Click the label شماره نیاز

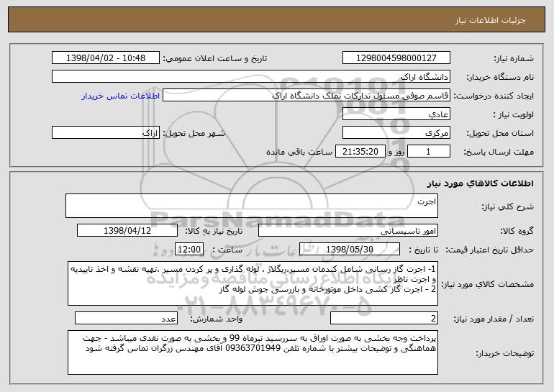[513, 58]
